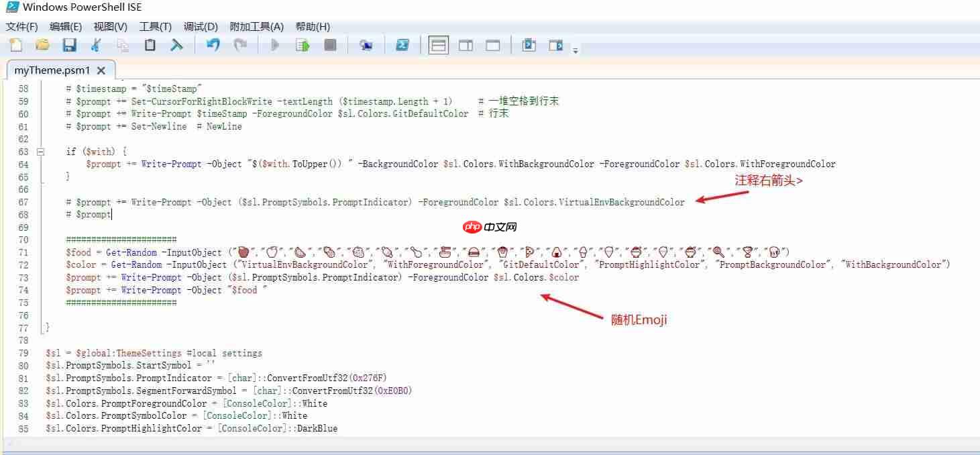Open the 视图(V) menu
Screen dimensions: 980x455
(x=111, y=27)
